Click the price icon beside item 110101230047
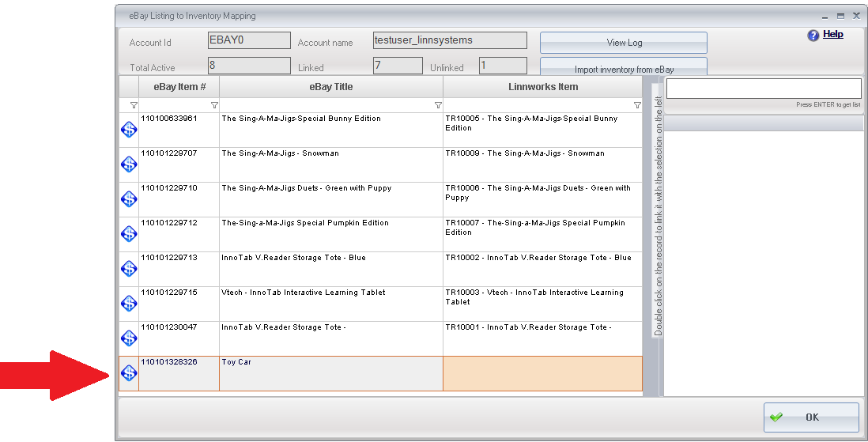 pyautogui.click(x=129, y=338)
